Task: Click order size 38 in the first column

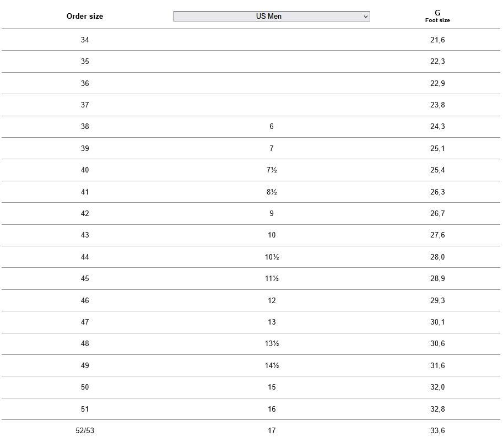Action: tap(85, 126)
